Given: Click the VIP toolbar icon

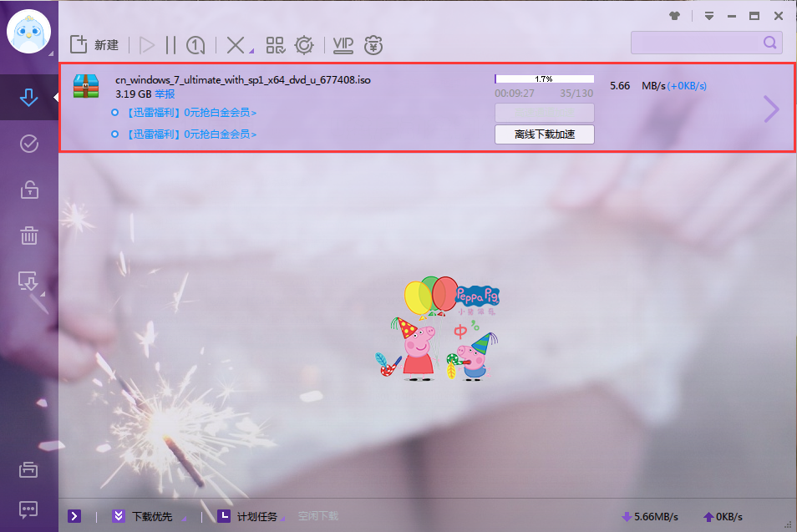Looking at the screenshot, I should click(343, 45).
